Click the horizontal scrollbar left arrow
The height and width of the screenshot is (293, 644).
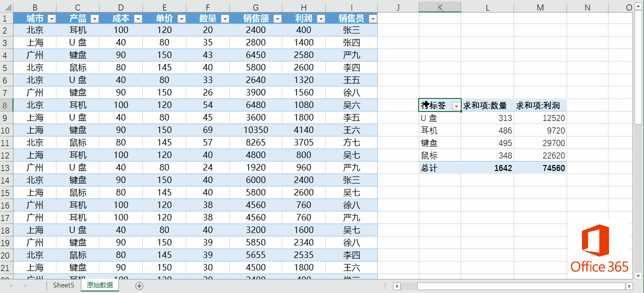pyautogui.click(x=397, y=286)
